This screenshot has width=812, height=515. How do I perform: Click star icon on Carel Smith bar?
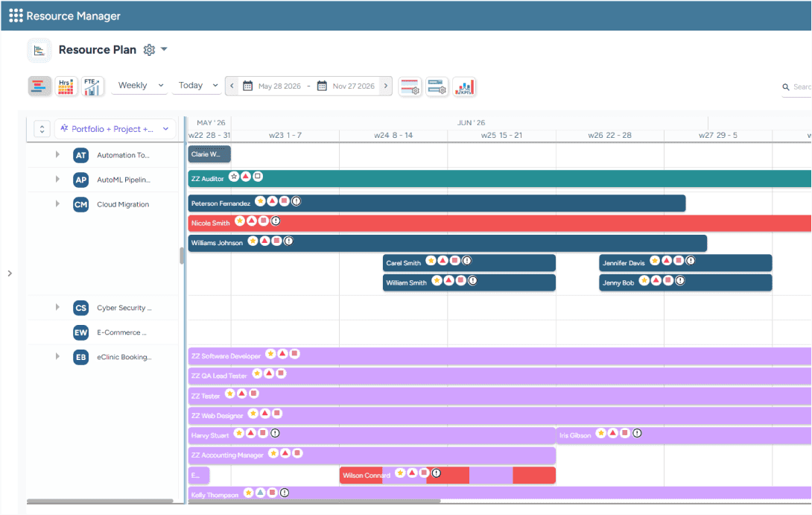tap(431, 261)
